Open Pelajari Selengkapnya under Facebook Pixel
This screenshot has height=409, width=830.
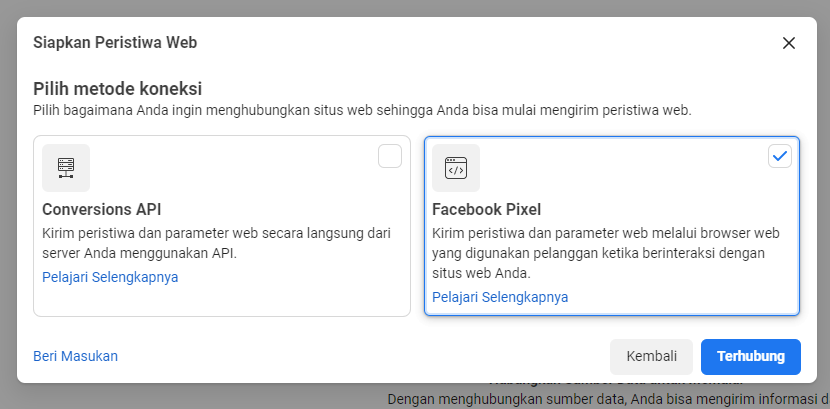tap(500, 297)
